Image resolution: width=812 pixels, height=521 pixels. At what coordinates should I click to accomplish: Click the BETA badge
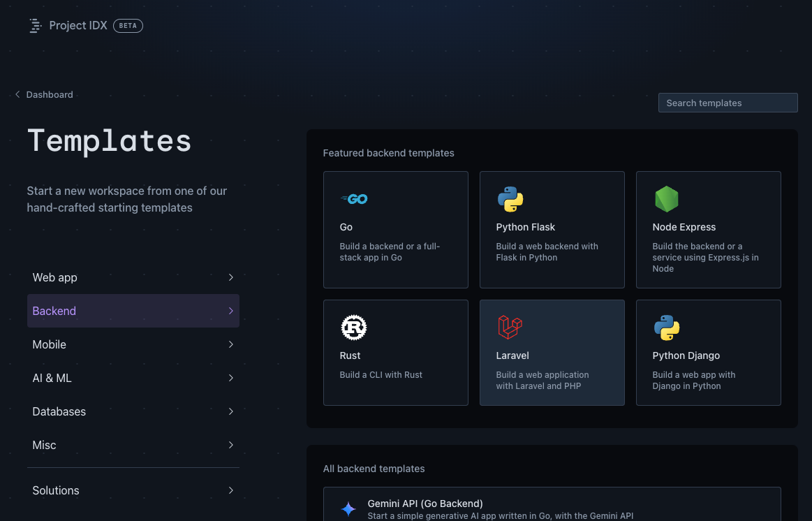(x=128, y=25)
